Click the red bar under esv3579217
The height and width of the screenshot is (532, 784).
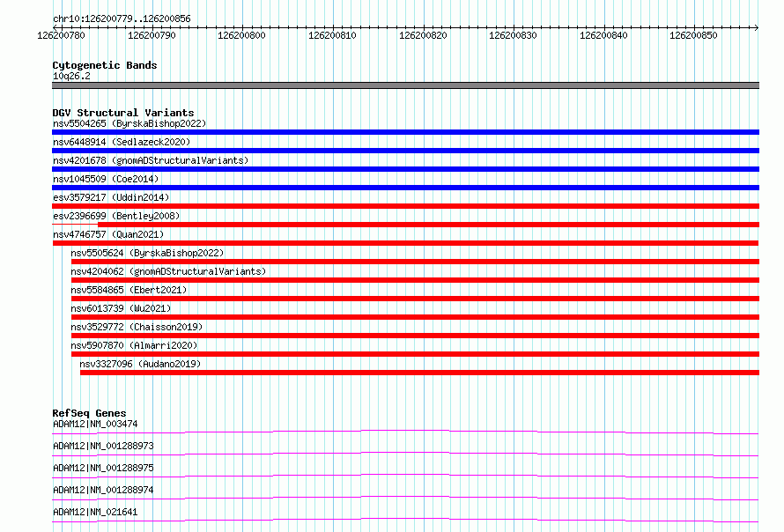405,206
